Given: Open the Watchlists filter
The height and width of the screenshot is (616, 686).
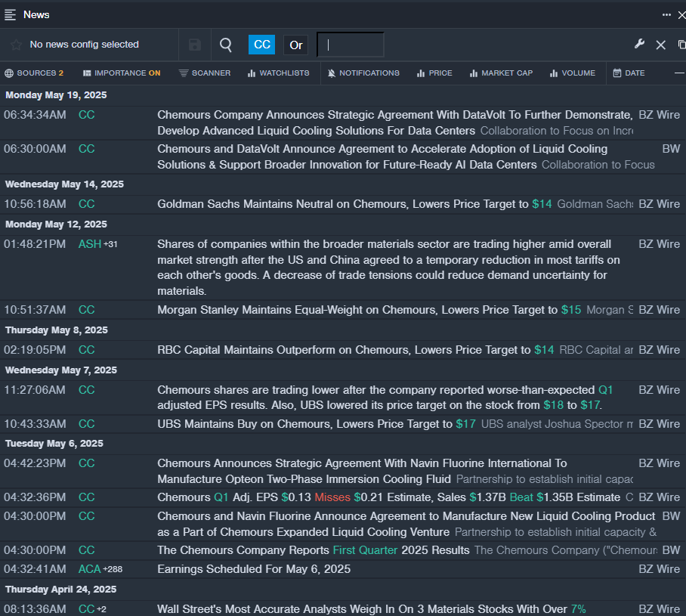Looking at the screenshot, I should 278,73.
